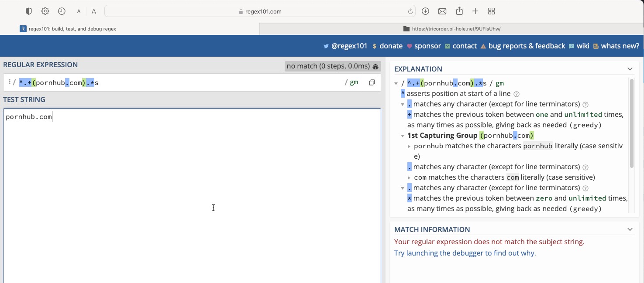This screenshot has width=644, height=283.
Task: Open help icon on first 'matches any character' row
Action: [x=585, y=104]
